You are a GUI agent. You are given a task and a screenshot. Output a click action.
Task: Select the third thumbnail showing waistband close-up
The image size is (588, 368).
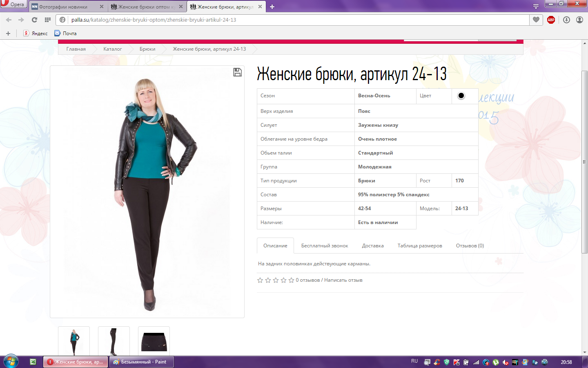[x=154, y=341]
